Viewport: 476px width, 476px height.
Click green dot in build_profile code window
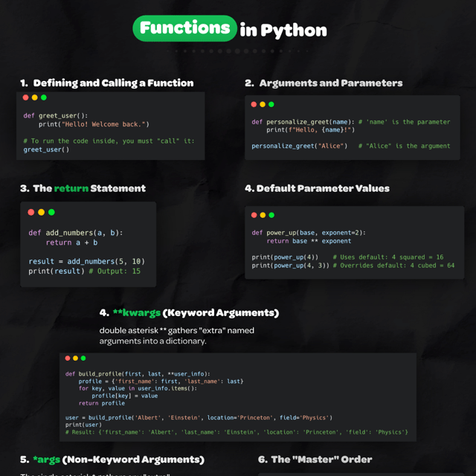pyautogui.click(x=83, y=358)
